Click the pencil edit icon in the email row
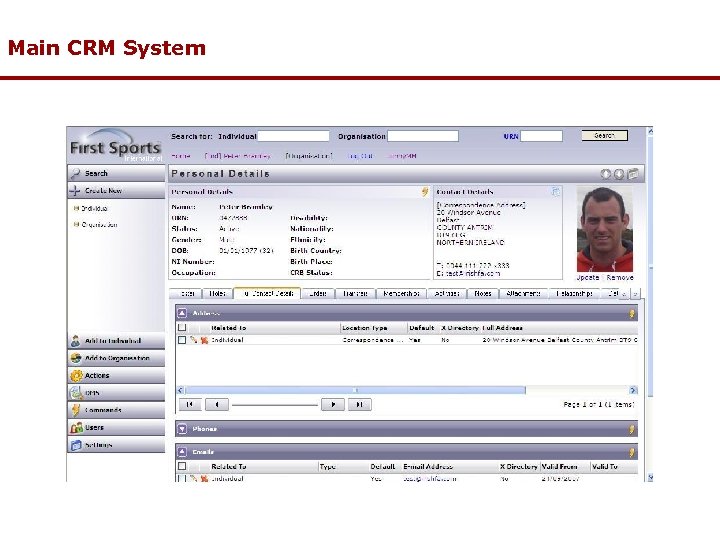720x540 pixels. pyautogui.click(x=194, y=478)
